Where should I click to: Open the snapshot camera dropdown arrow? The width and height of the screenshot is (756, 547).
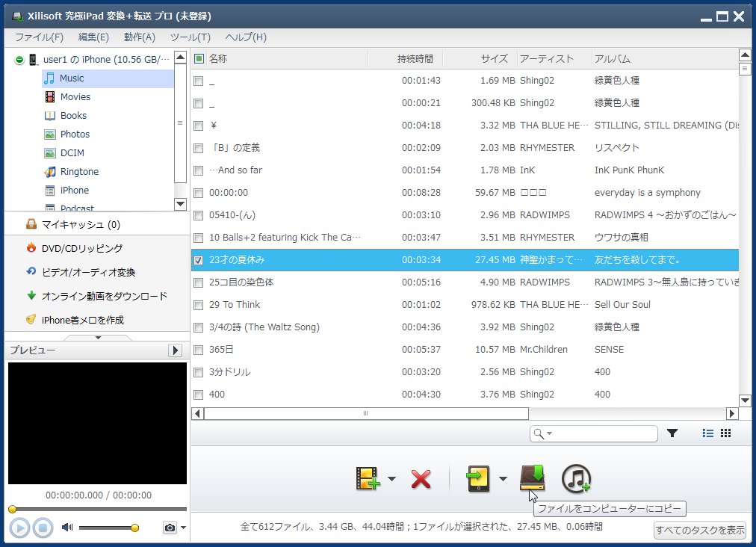click(183, 528)
